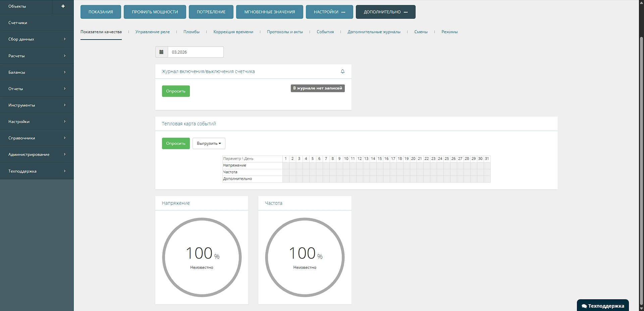Go to the Пломбы tab

tap(191, 32)
